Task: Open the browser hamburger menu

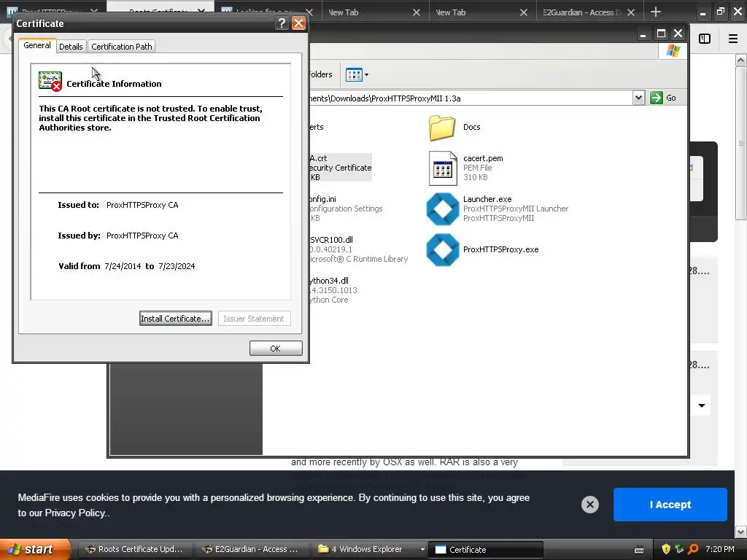Action: [x=733, y=39]
